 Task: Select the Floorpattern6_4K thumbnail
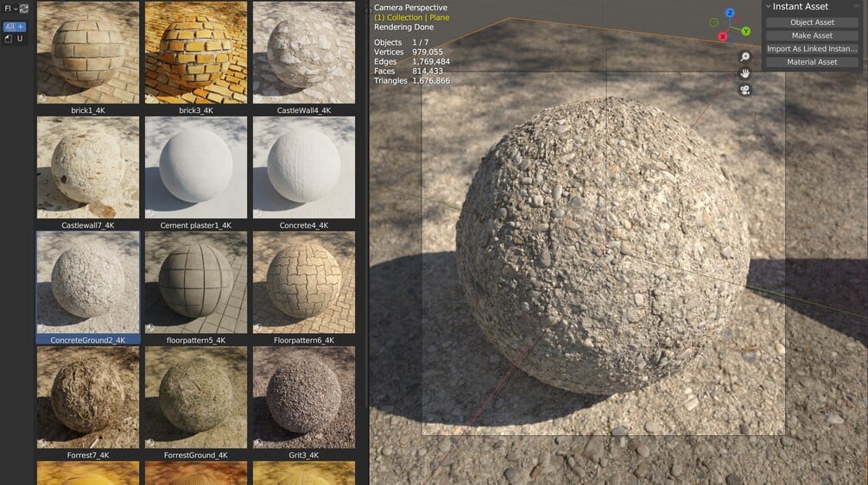[x=304, y=282]
